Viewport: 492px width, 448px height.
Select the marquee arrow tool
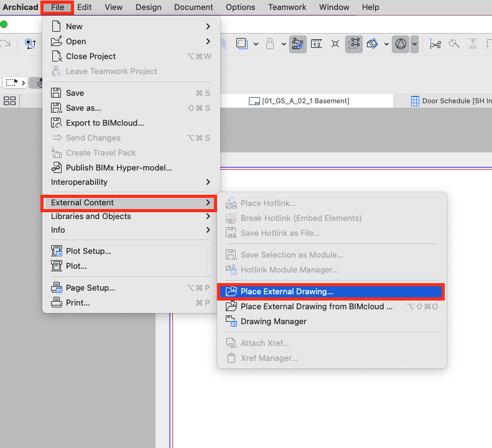click(x=14, y=82)
